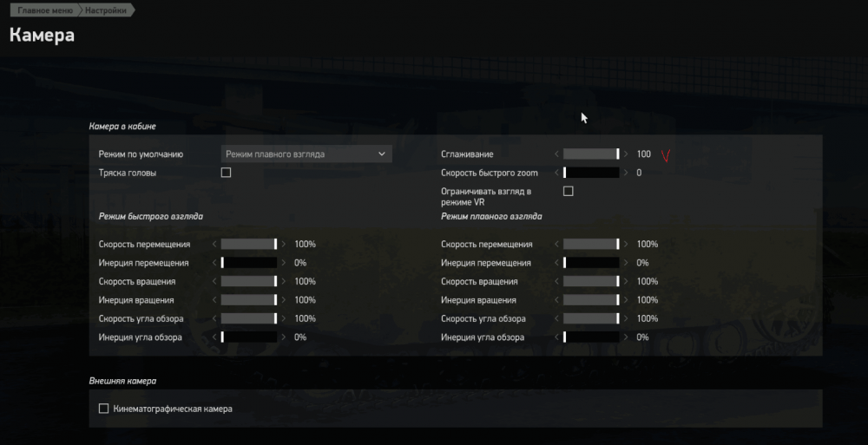Viewport: 868px width, 445px height.
Task: Click quick-look Инерция угла обзора slider
Action: pos(249,337)
